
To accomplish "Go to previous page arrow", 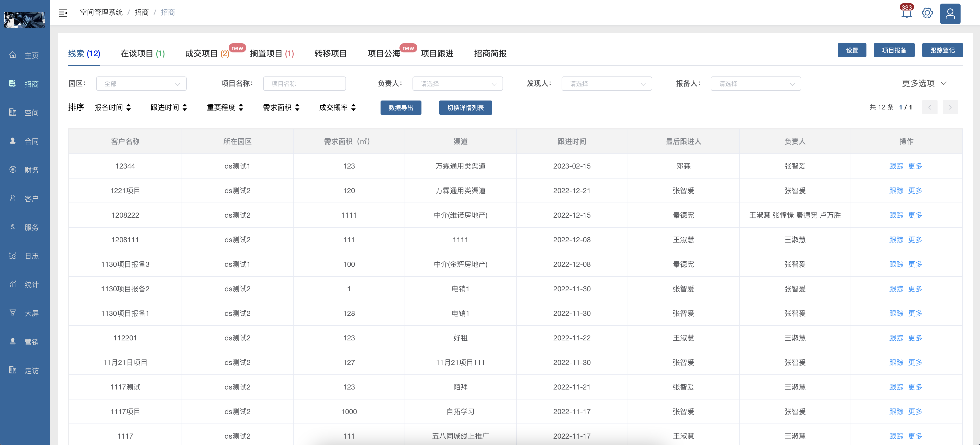I will pos(929,107).
